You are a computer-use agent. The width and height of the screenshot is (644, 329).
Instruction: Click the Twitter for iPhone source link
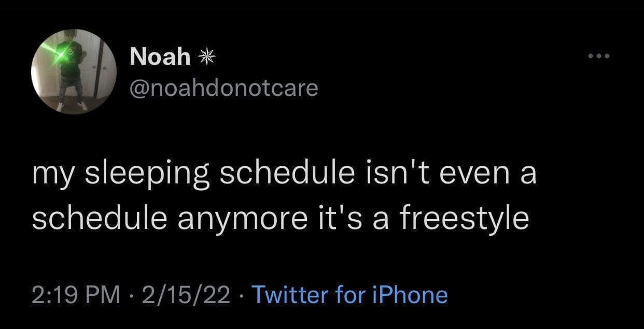[349, 295]
